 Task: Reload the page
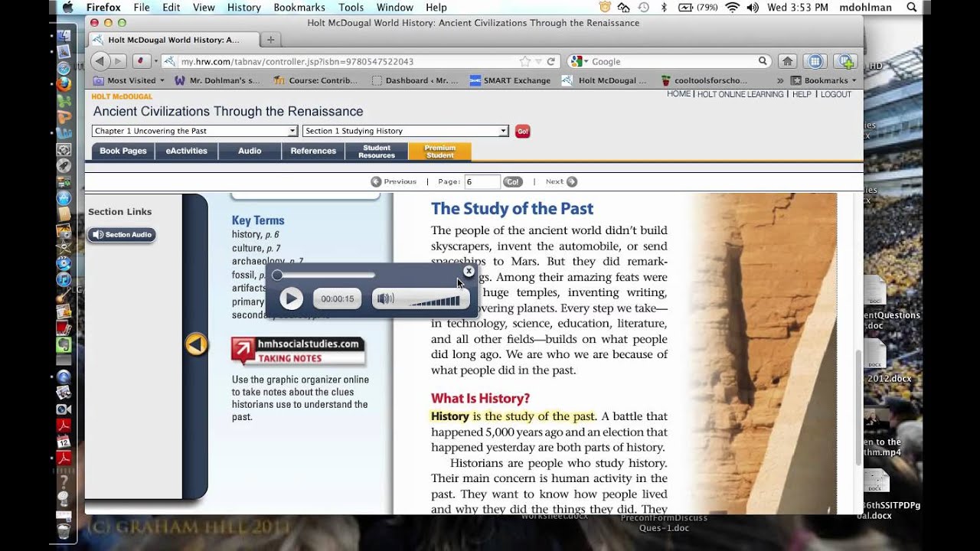[550, 61]
